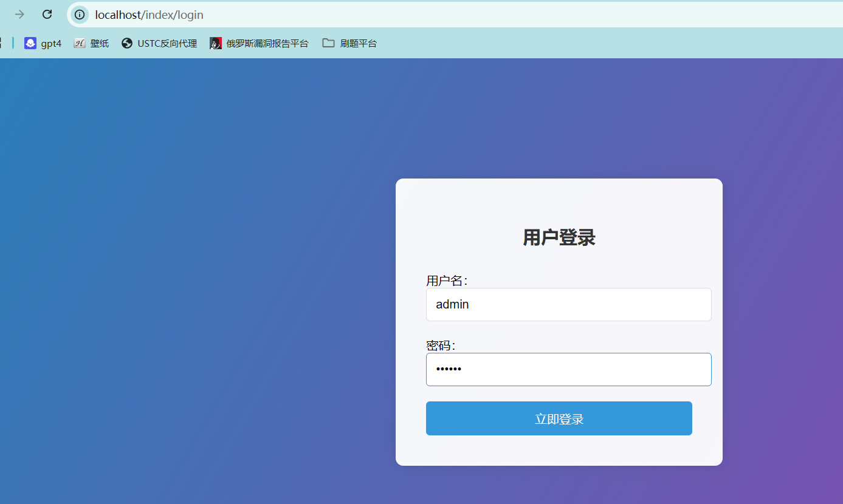Click the apps grid icon at bookmarks bar edge

pos(1,43)
